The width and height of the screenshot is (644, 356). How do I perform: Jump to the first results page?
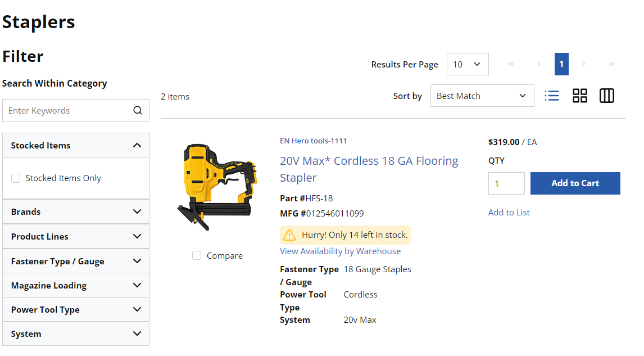(x=511, y=64)
